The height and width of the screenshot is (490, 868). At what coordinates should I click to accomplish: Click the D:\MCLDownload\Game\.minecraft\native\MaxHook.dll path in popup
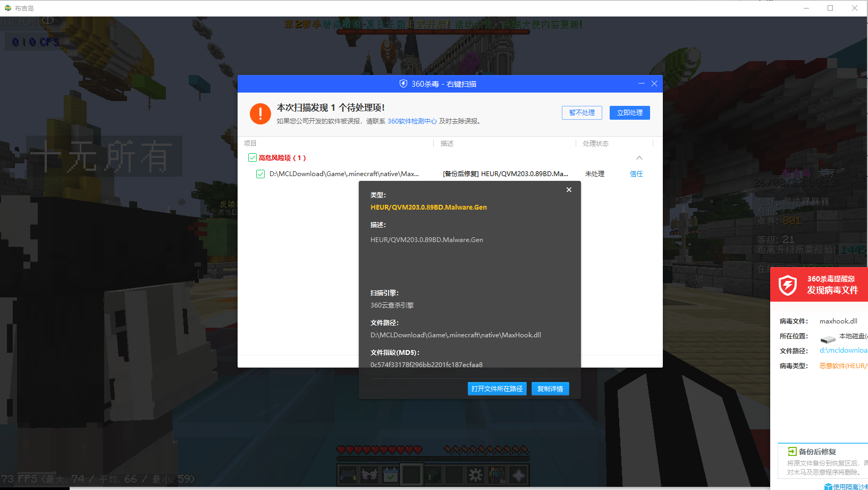pos(456,335)
